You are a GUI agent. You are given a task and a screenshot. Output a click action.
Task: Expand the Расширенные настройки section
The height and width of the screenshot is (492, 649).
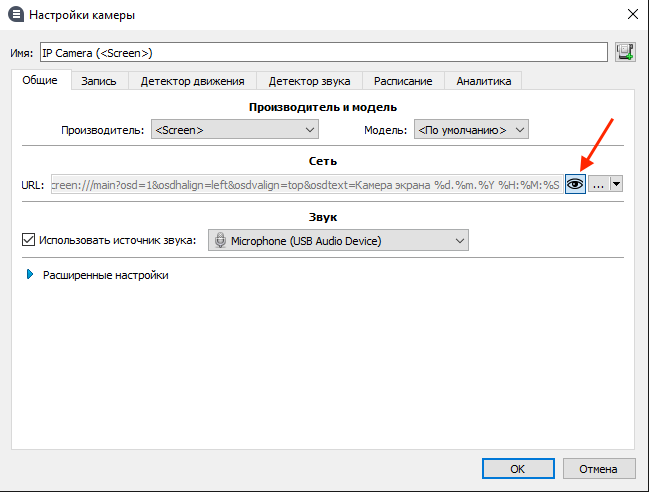coord(30,275)
